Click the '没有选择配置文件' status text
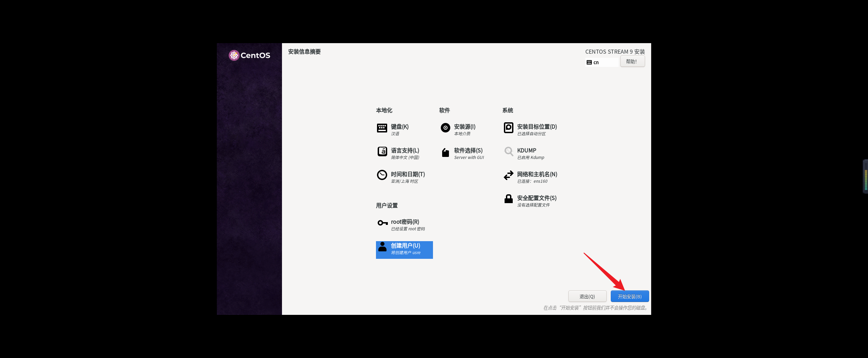 click(x=533, y=205)
